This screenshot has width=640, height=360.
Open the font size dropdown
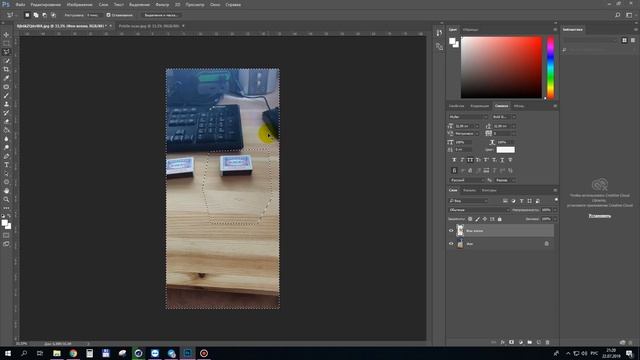tap(476, 126)
